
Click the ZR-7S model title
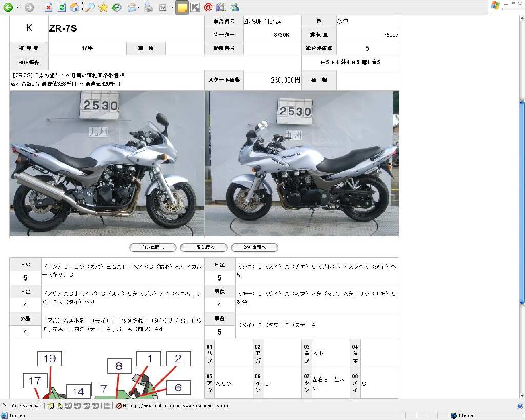(63, 29)
